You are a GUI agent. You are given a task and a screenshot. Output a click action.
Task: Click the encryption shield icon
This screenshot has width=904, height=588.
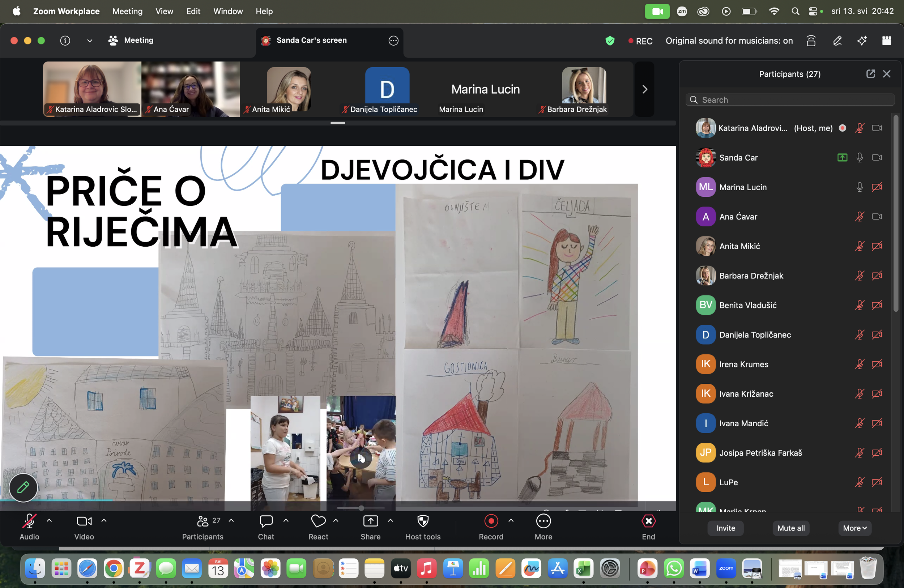610,41
